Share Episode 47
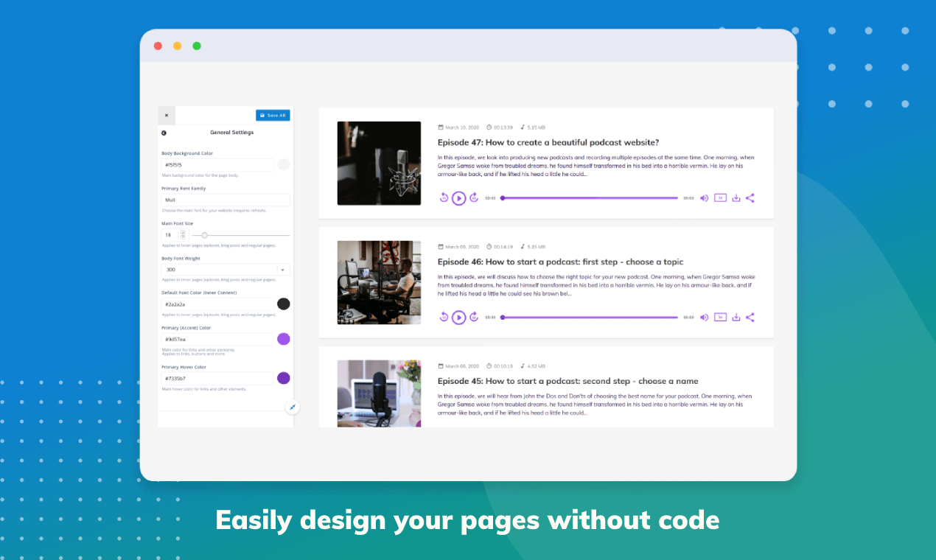Viewport: 936px width, 560px height. (x=750, y=197)
